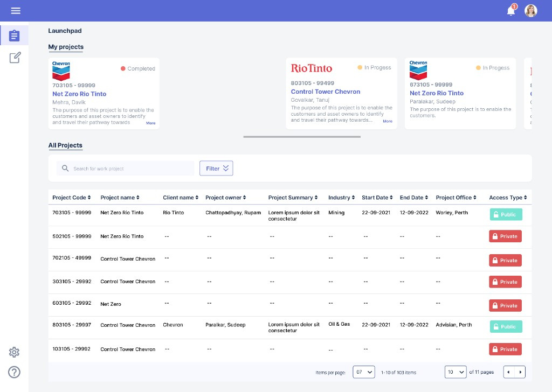Click Private access for project 303105 - 29992
Viewport: 552px width, 392px height.
505,282
